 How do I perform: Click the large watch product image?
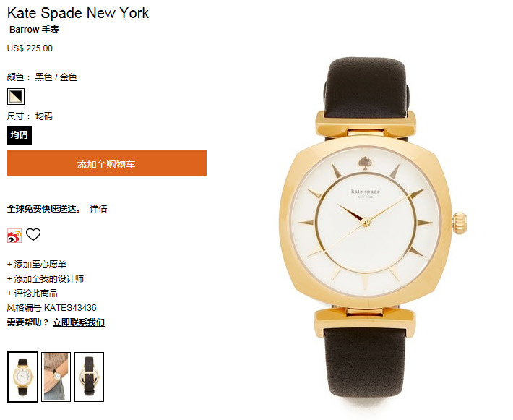[x=373, y=230]
